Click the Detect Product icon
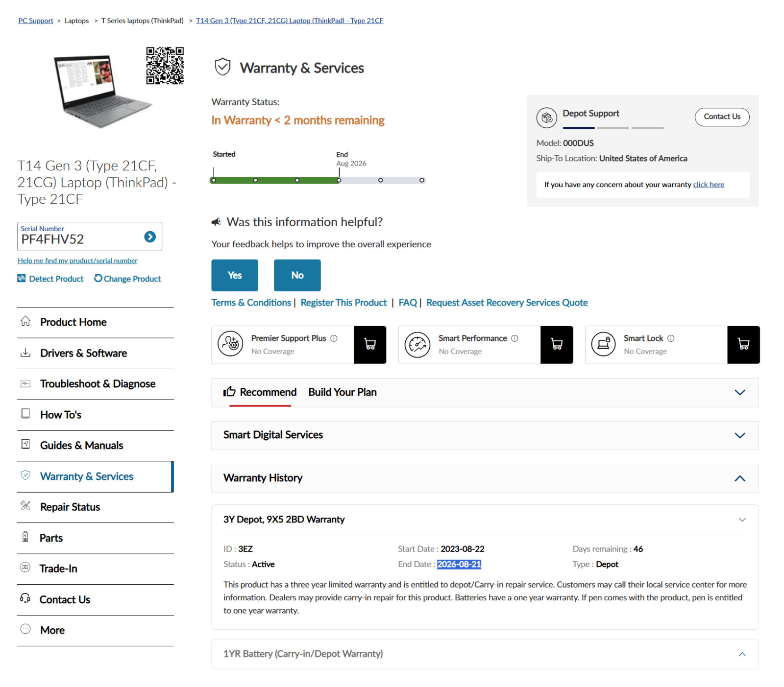 (22, 278)
